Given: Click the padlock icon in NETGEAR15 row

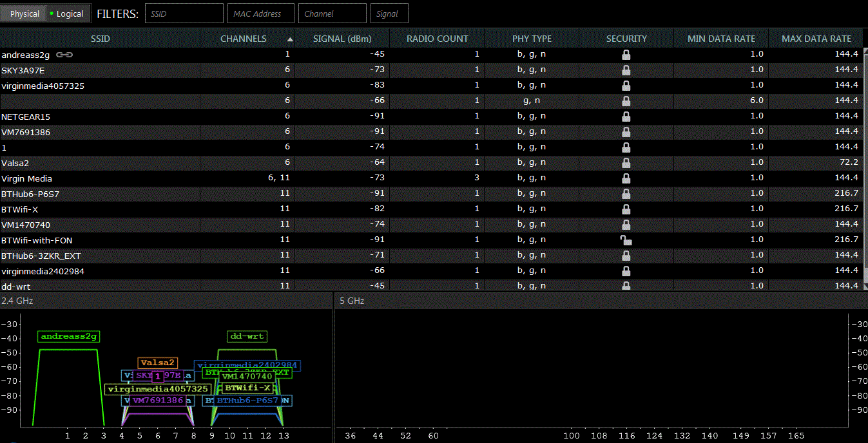Looking at the screenshot, I should pyautogui.click(x=626, y=117).
